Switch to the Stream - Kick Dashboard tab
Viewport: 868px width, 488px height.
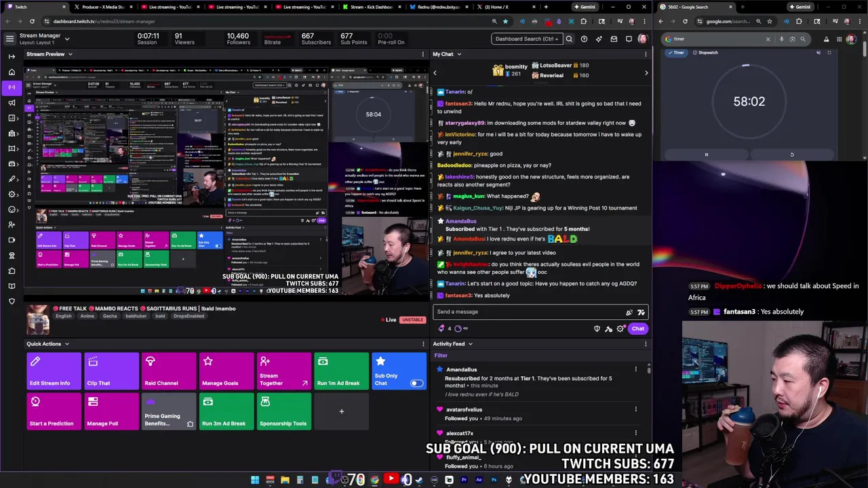point(371,7)
